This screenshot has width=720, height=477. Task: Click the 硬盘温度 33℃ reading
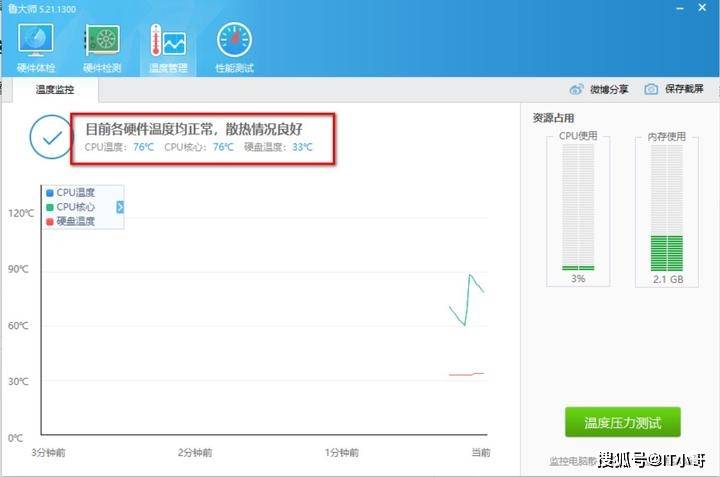point(302,147)
